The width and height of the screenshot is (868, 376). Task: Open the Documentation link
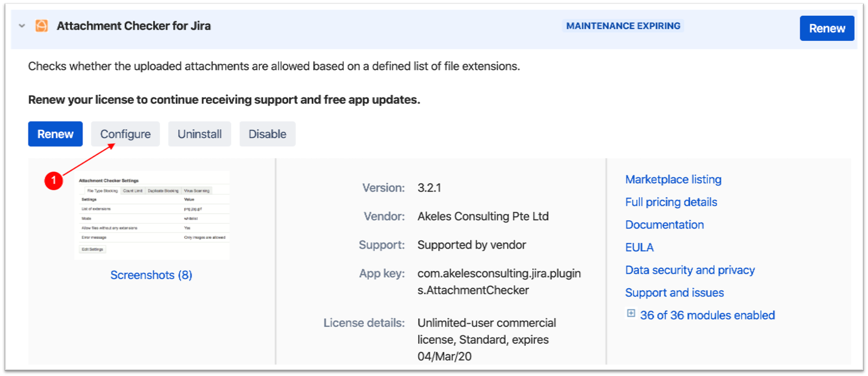(x=664, y=225)
